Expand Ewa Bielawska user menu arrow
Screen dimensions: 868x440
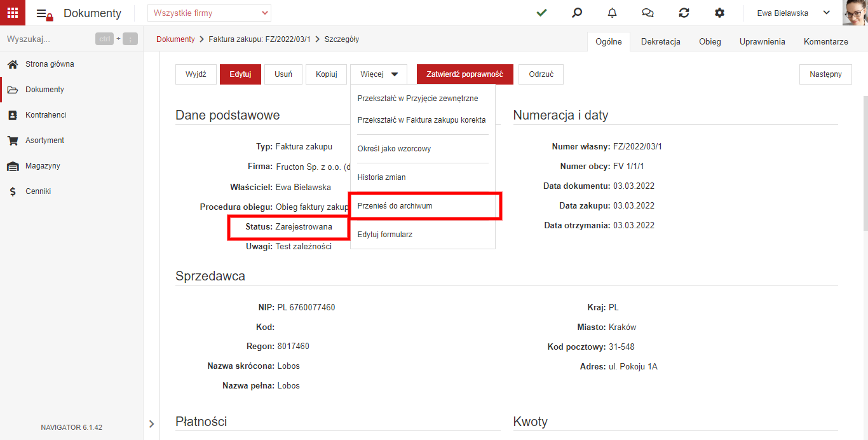pos(827,13)
